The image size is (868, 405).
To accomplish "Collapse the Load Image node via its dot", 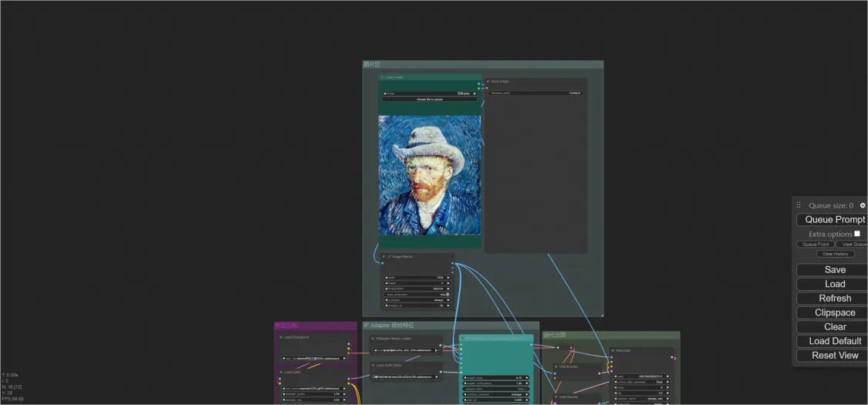I will point(382,77).
